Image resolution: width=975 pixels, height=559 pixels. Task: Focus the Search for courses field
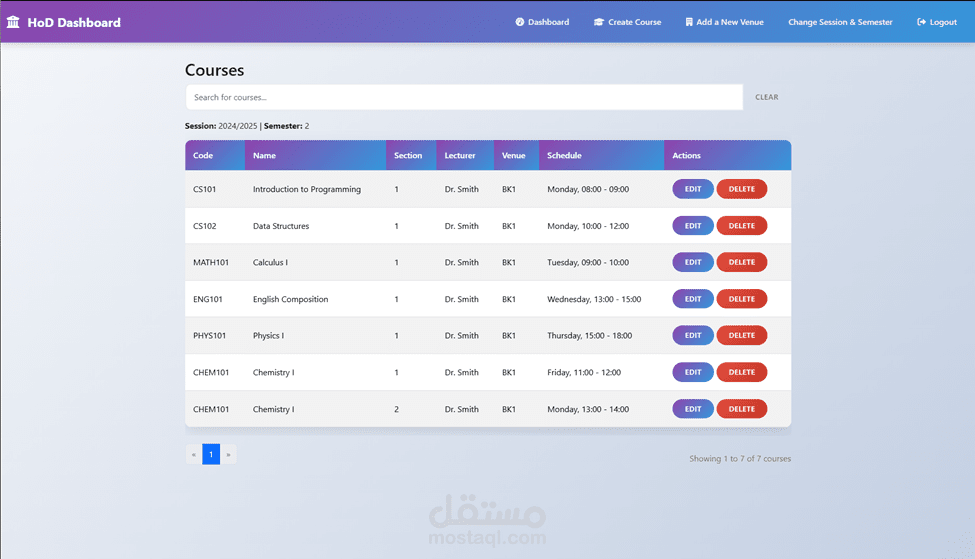(464, 97)
